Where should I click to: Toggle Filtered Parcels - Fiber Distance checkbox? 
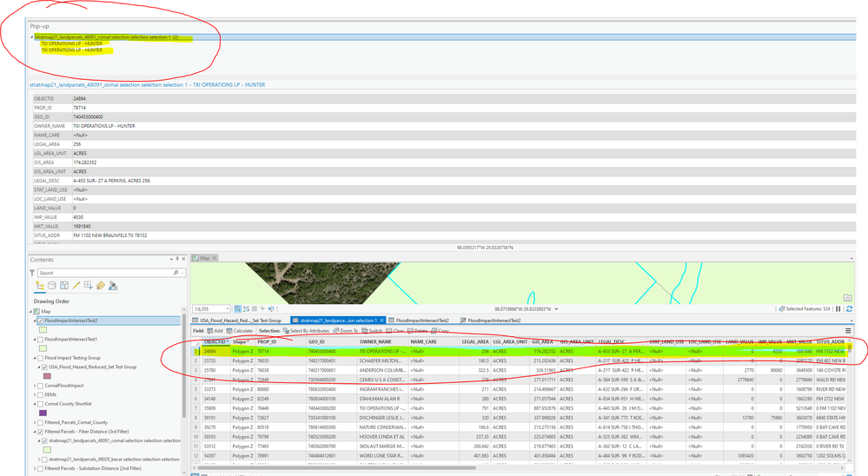click(41, 432)
